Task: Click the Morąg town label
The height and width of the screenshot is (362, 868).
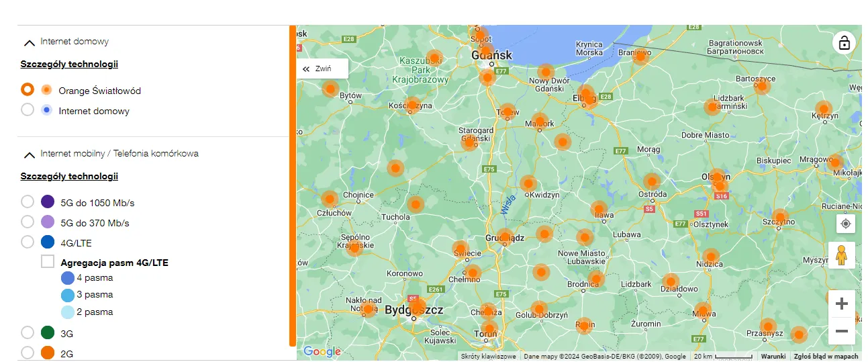Action: coord(648,149)
